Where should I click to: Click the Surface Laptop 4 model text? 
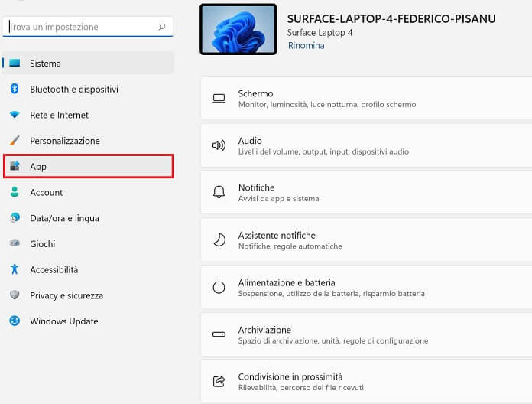(320, 33)
